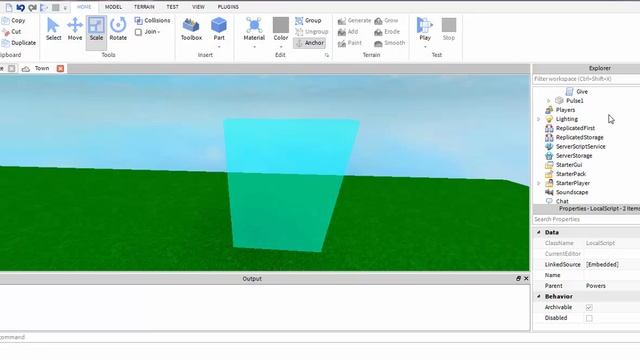Click terrain Paint tool
The width and height of the screenshot is (640, 360).
350,43
